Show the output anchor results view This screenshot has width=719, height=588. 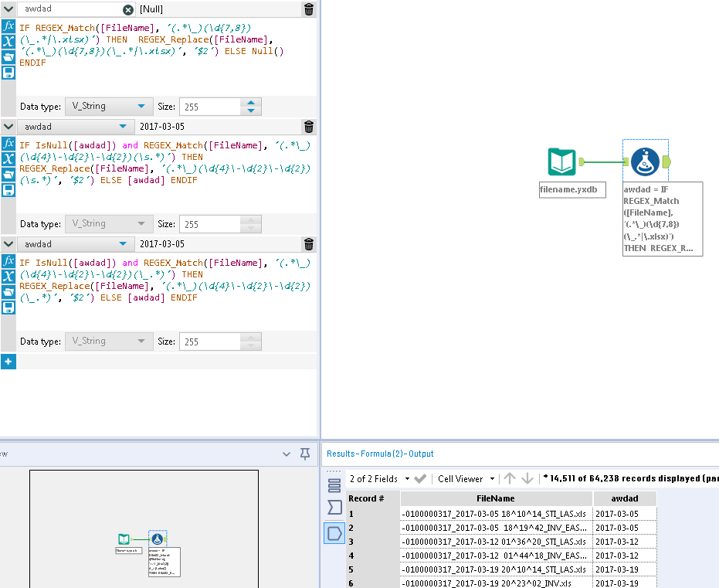click(x=334, y=533)
